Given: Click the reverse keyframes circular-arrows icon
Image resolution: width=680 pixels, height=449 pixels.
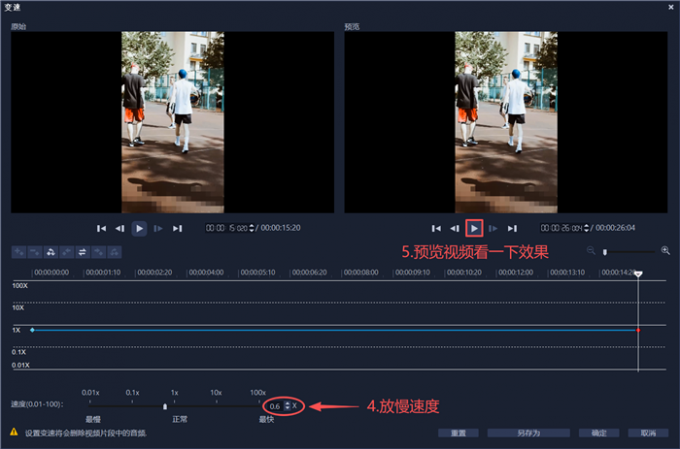Looking at the screenshot, I should tap(51, 252).
